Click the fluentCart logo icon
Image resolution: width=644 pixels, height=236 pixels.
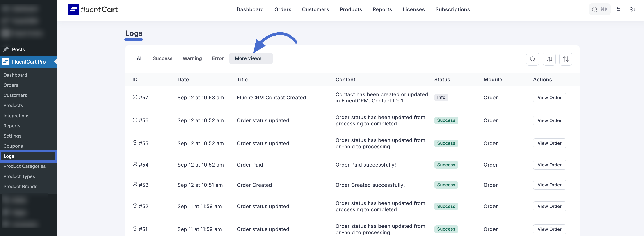click(73, 9)
